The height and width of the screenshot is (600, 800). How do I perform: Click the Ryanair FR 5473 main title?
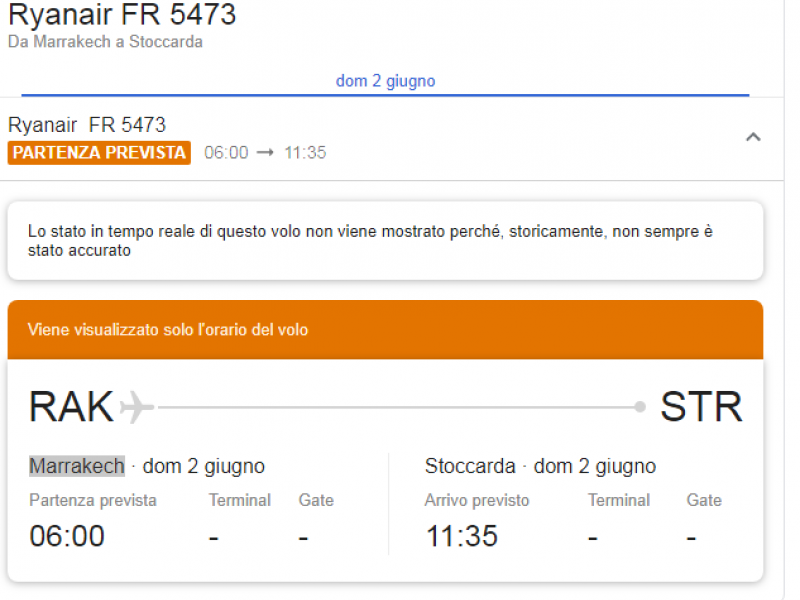pyautogui.click(x=122, y=14)
